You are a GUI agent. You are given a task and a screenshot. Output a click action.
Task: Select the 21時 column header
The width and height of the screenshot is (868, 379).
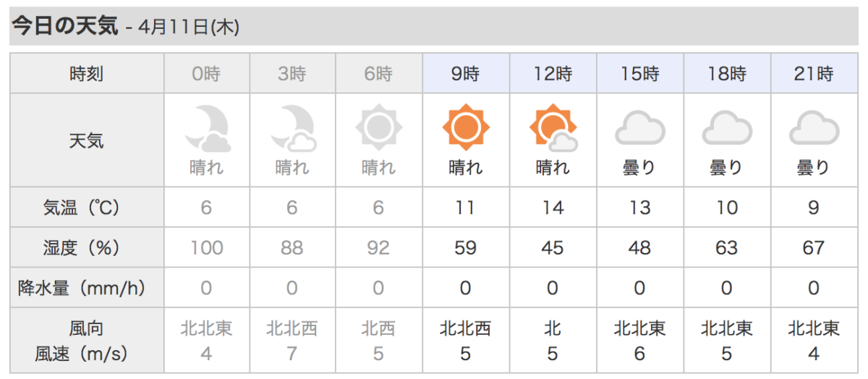813,73
